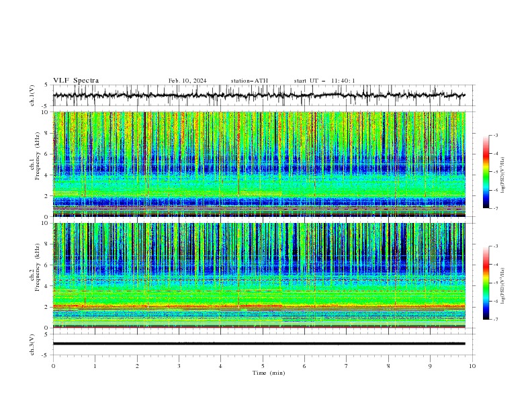
Task: Click the ch.1 'Frequency (kHz)' axis label
Action: [38, 156]
